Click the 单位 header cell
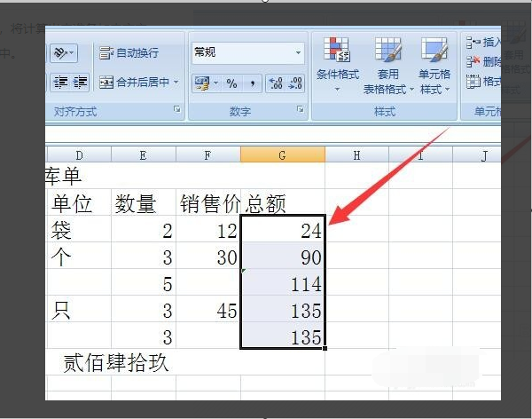The height and width of the screenshot is (419, 532). point(79,202)
